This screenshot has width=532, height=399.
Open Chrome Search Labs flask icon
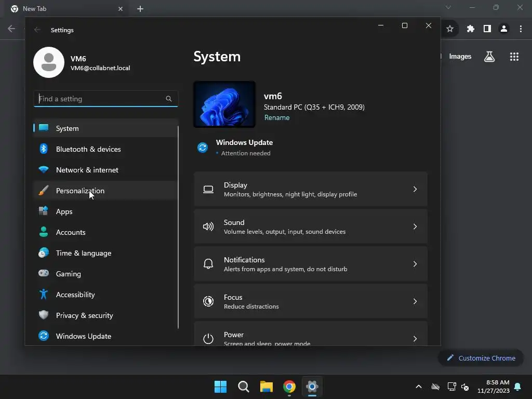[x=489, y=57]
